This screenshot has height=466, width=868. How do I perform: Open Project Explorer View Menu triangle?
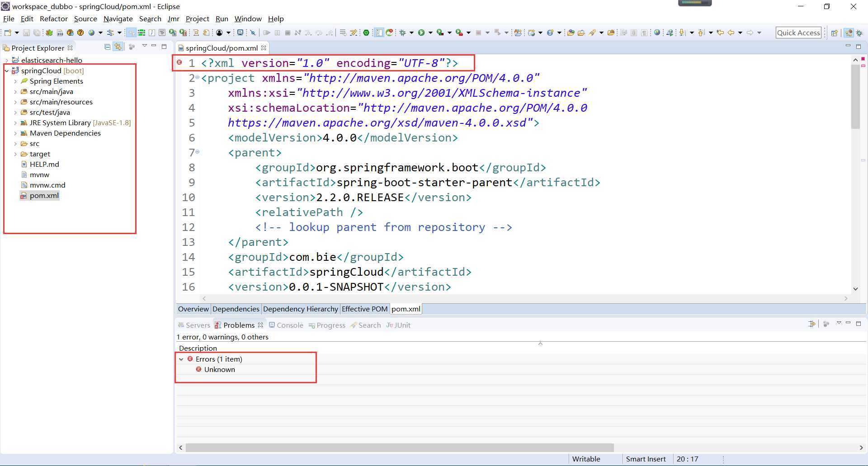[145, 46]
